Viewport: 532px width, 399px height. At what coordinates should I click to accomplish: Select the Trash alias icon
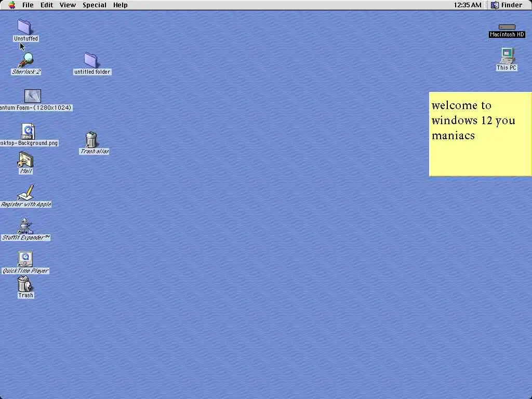click(91, 139)
